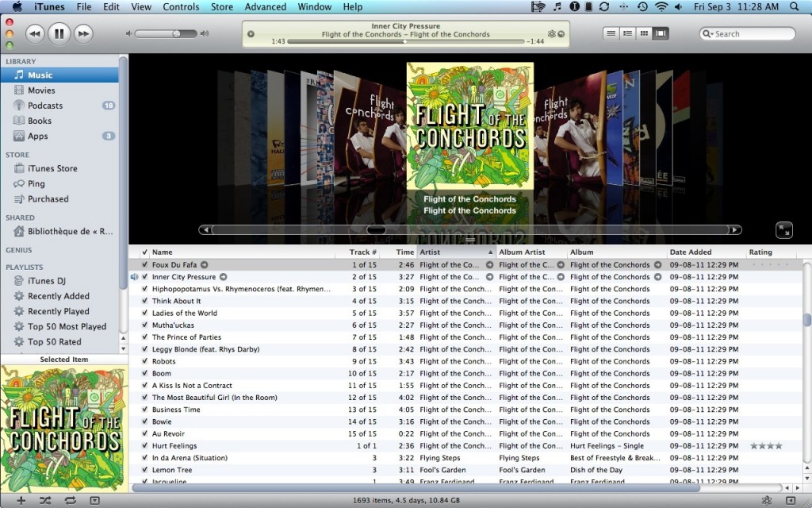The width and height of the screenshot is (812, 508).
Task: Uncheck the Business Time song
Action: (144, 410)
